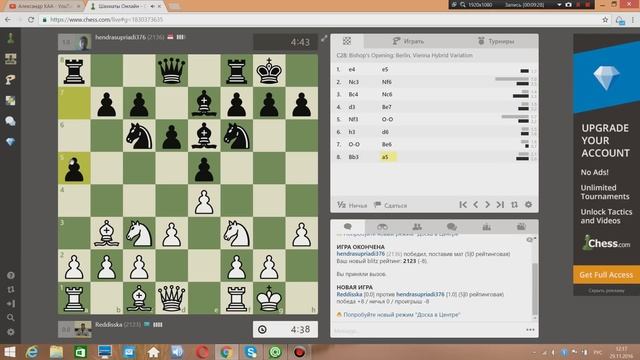Select the video camera tab
The image size is (640, 360).
[x=521, y=227]
